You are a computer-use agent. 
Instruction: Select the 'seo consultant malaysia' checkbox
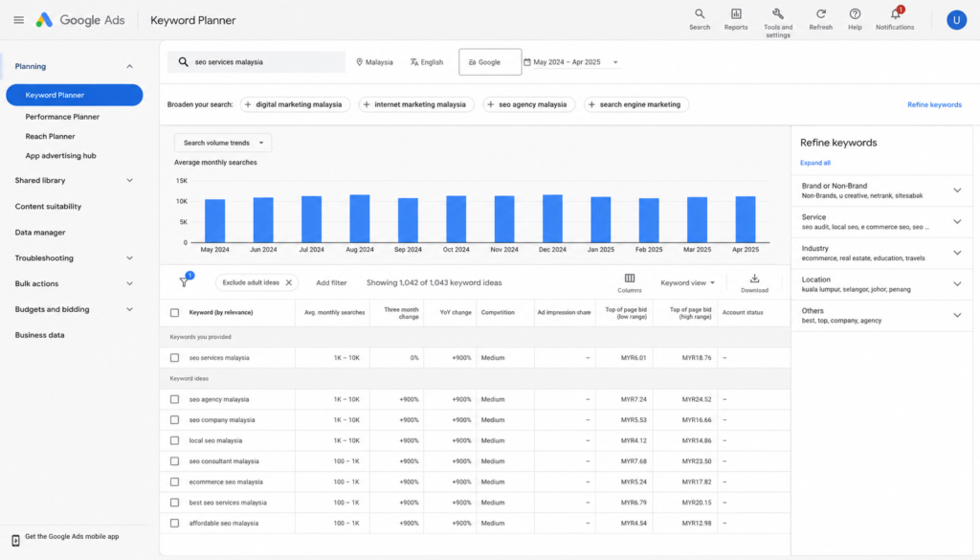tap(174, 461)
